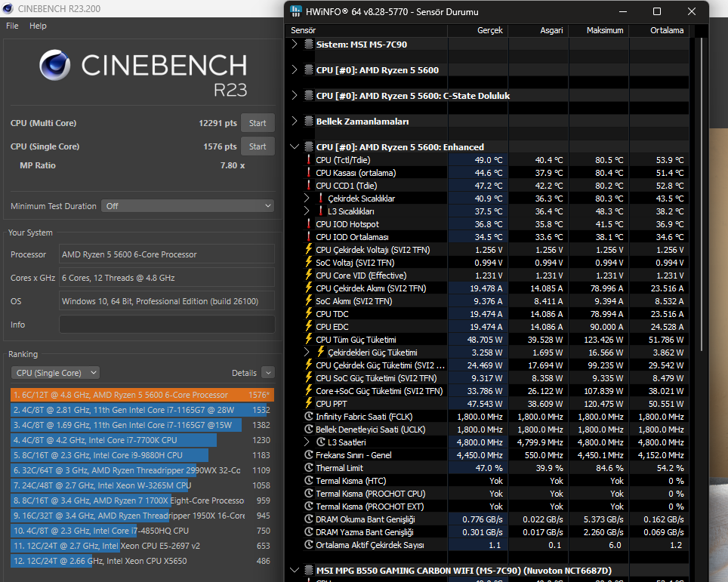Viewport: 728px width, 582px height.
Task: Click the lightning icon beside SoC Voltaj
Action: [309, 262]
